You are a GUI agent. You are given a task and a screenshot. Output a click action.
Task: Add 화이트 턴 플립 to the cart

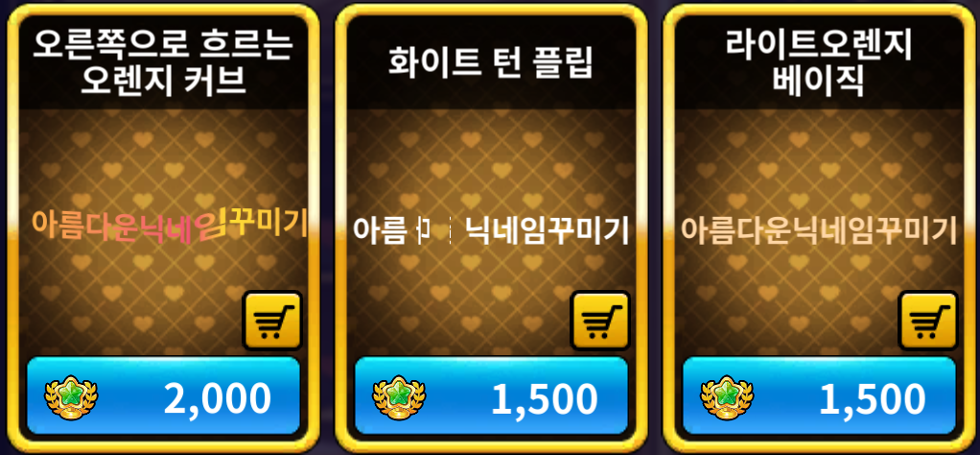600,321
